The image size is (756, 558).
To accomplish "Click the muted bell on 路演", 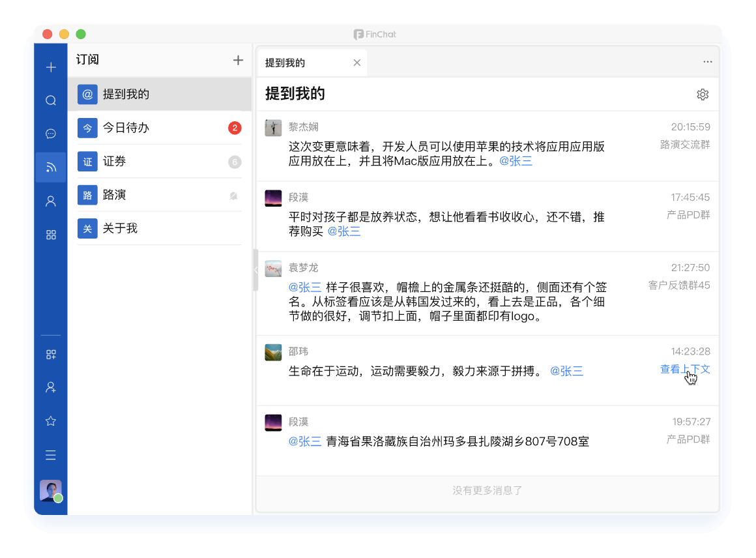I will click(x=233, y=195).
